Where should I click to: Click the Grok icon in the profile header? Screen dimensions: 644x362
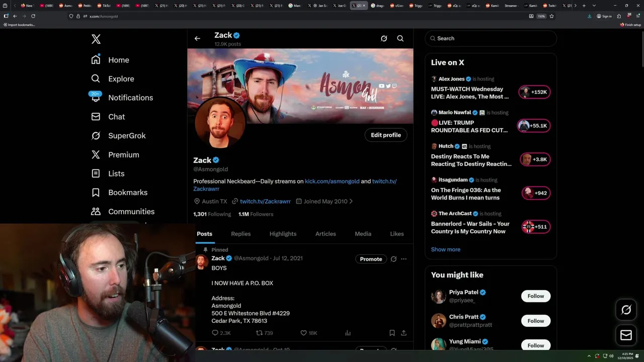(x=384, y=38)
